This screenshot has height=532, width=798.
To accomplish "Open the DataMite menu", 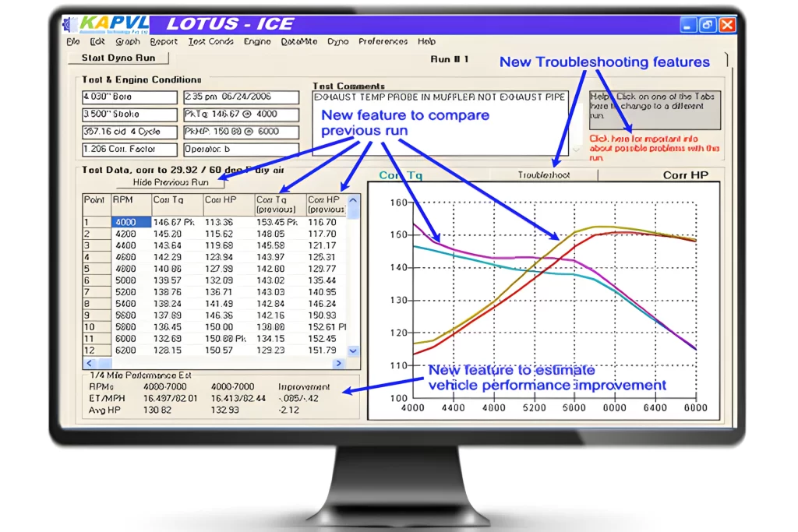I will tap(299, 41).
